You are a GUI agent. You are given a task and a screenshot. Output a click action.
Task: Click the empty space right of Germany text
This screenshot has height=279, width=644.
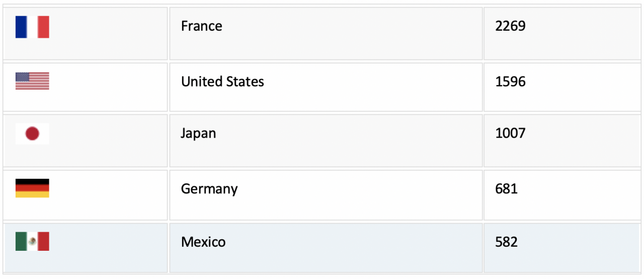point(360,195)
